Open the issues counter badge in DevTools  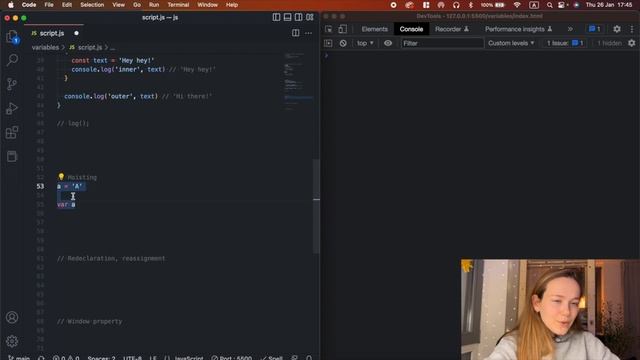point(594,29)
